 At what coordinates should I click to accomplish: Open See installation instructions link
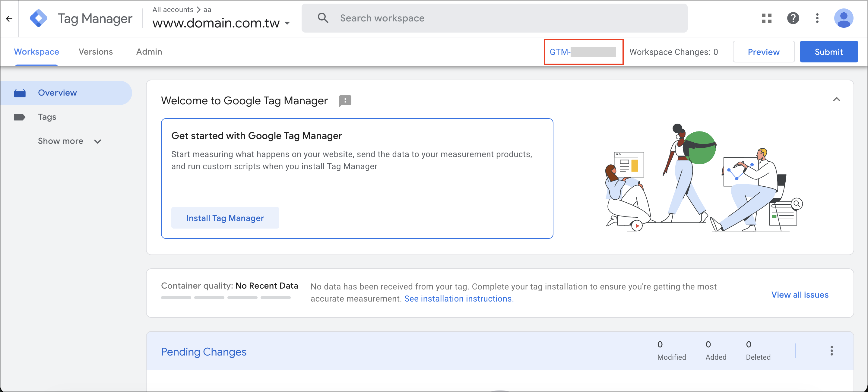[459, 299]
